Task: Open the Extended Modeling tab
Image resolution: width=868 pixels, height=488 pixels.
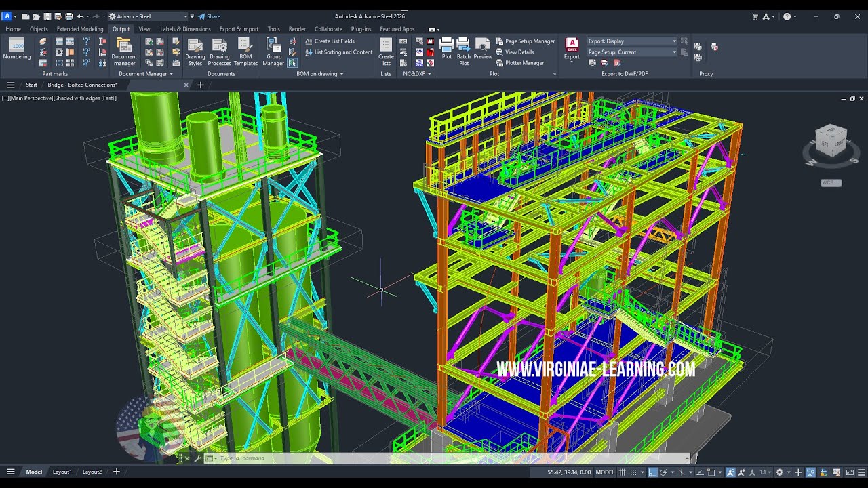Action: (80, 29)
